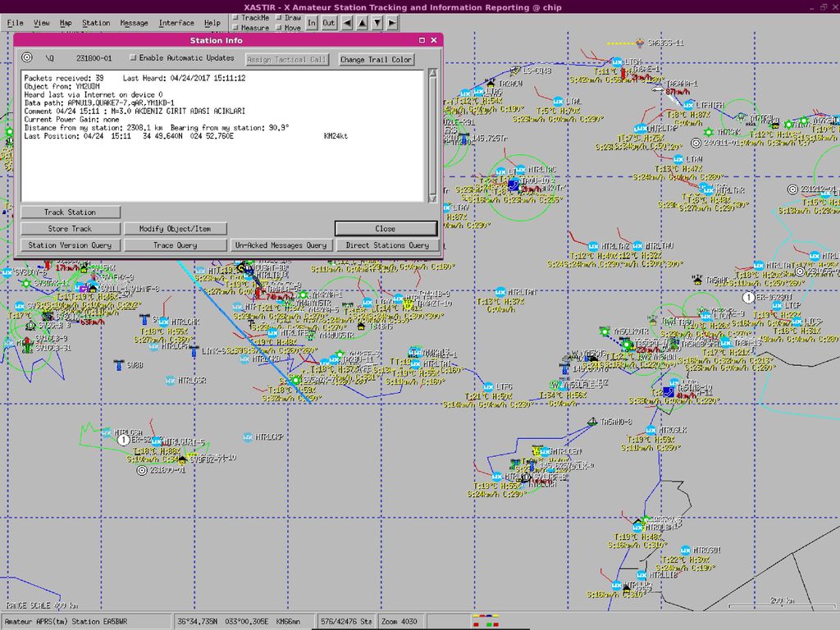Select numbered object ER-DG2BQU on map
This screenshot has width=840, height=630.
tap(748, 297)
